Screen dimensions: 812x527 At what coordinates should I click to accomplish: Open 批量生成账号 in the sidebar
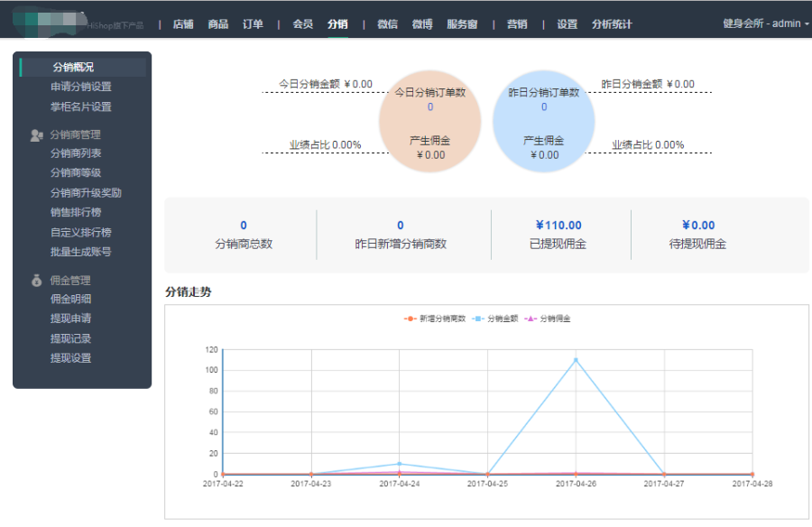(81, 252)
